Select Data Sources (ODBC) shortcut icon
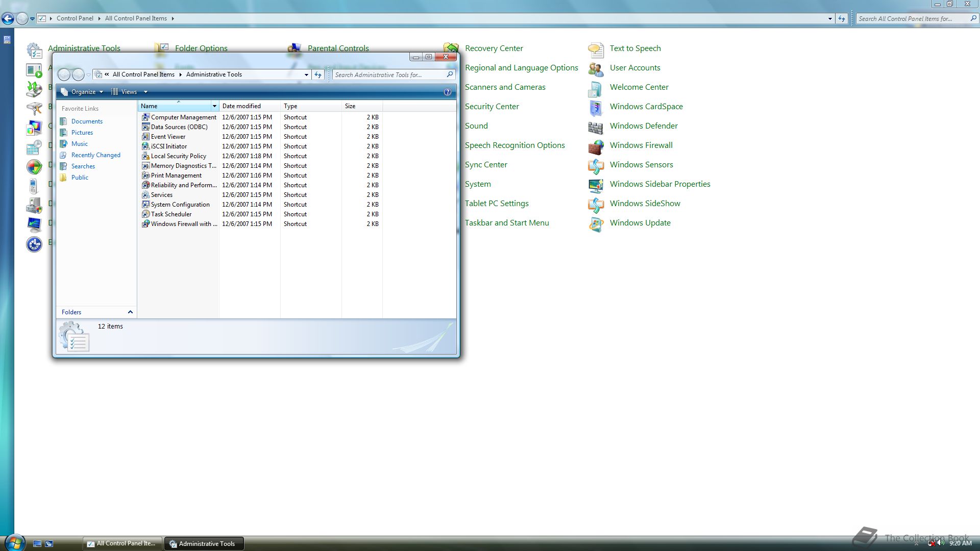The width and height of the screenshot is (980, 551). pos(145,127)
